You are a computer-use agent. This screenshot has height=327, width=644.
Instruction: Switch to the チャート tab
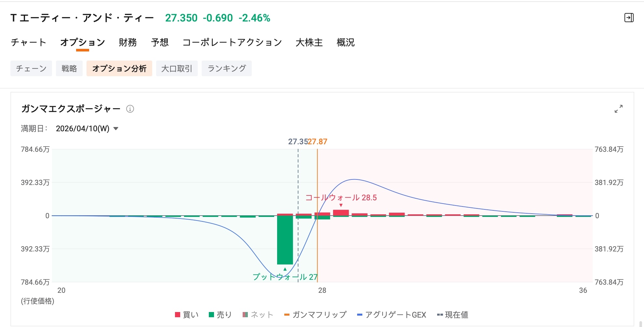point(29,42)
